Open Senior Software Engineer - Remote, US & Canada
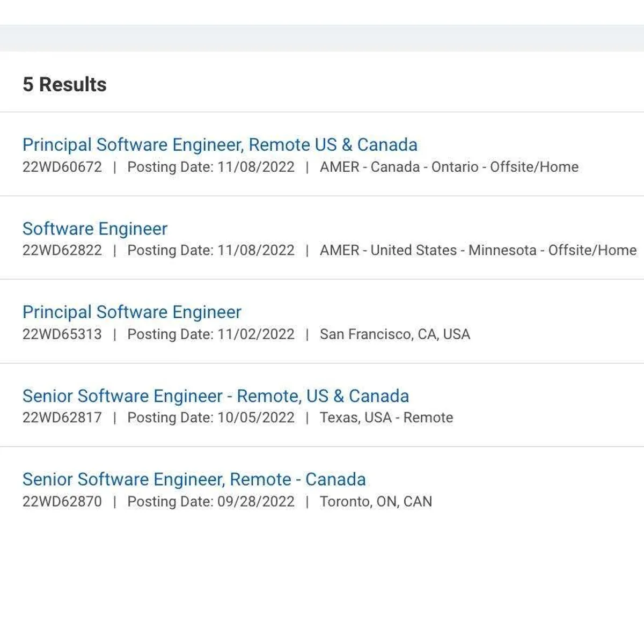 tap(215, 396)
